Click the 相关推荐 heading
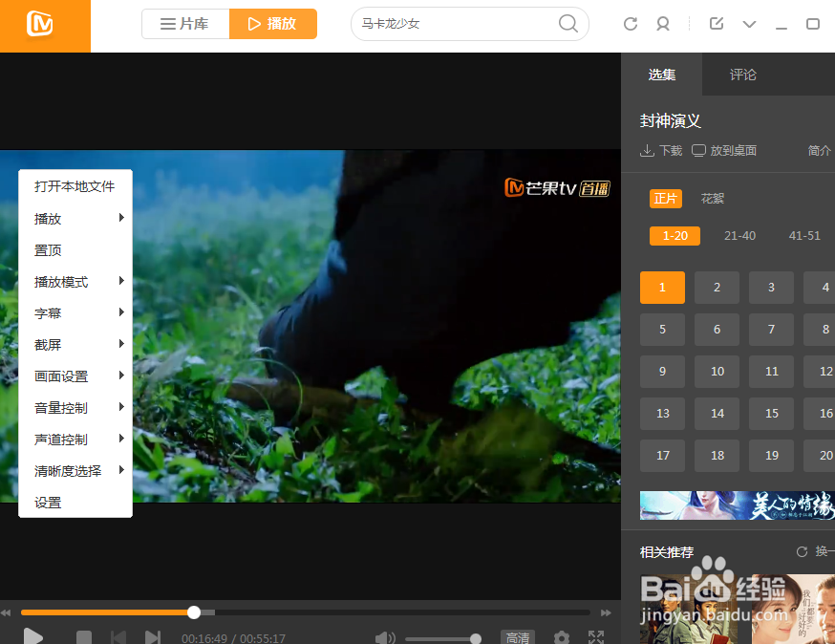This screenshot has width=835, height=644. coord(667,552)
